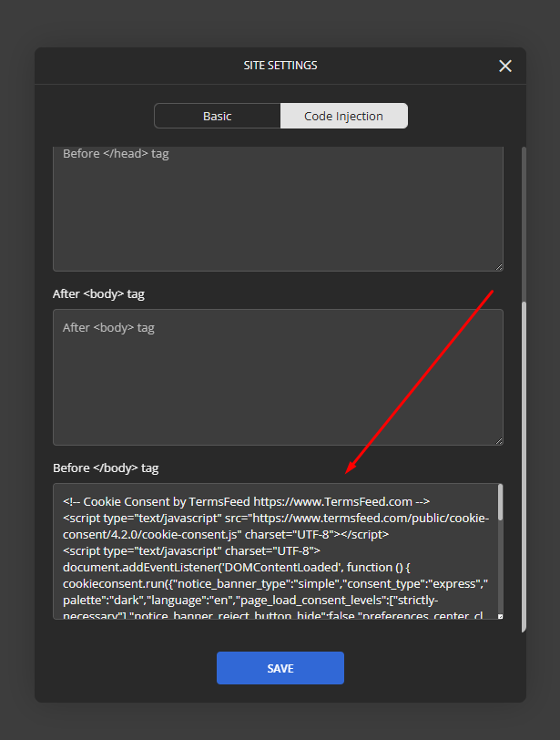560x740 pixels.
Task: Grab the resize handle of the Before </head> textarea
Action: (499, 267)
